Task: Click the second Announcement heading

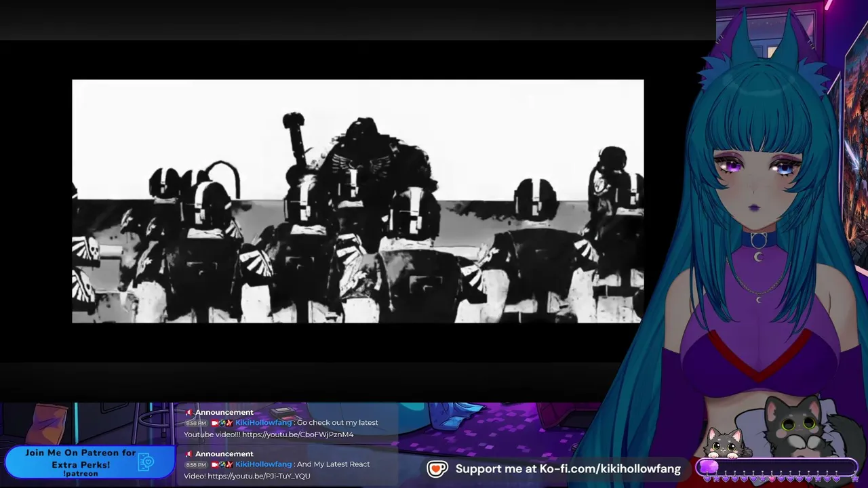Action: click(x=224, y=454)
